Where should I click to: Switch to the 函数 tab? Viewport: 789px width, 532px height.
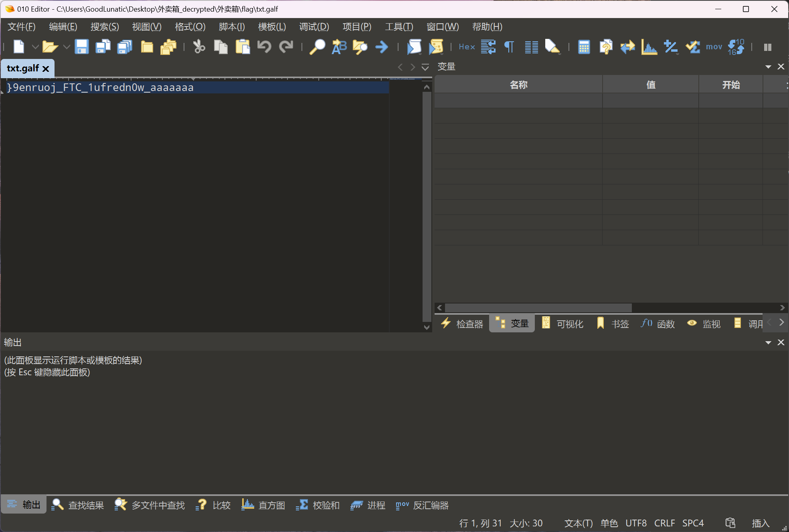pyautogui.click(x=658, y=324)
